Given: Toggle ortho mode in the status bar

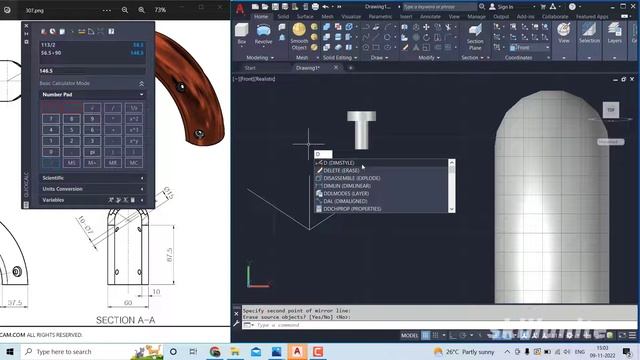Looking at the screenshot, I should coord(453,336).
